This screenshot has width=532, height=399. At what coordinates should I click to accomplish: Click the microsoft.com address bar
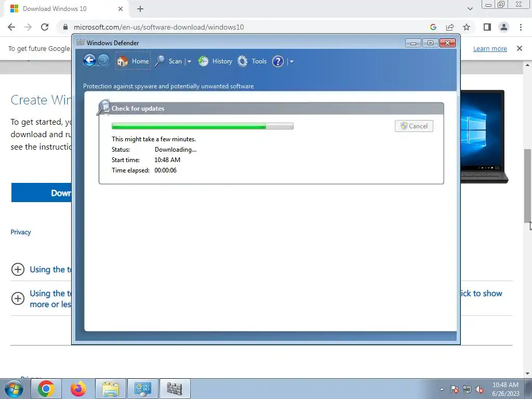[159, 27]
